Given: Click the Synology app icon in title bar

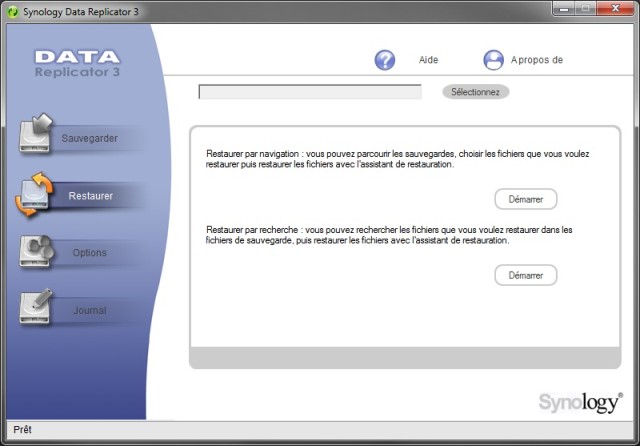Looking at the screenshot, I should [x=13, y=12].
